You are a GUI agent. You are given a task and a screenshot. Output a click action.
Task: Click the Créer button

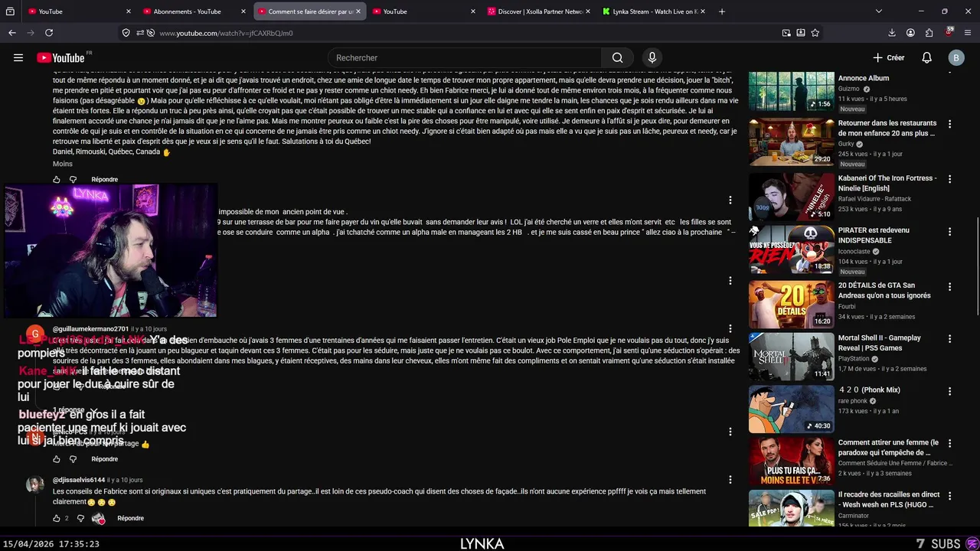[x=889, y=57]
